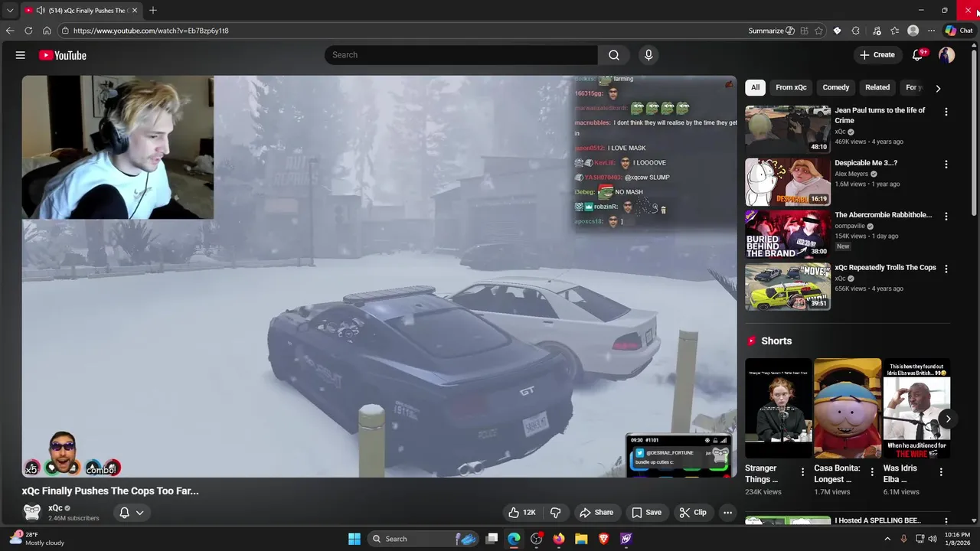Screen dimensions: 980x551
Task: Close the xQc YouTube tab
Action: (134, 11)
